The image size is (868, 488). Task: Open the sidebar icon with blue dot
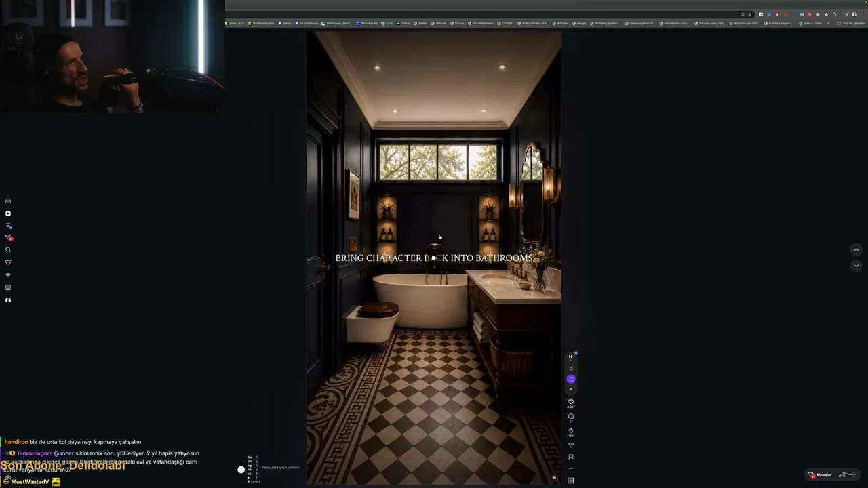[8, 226]
